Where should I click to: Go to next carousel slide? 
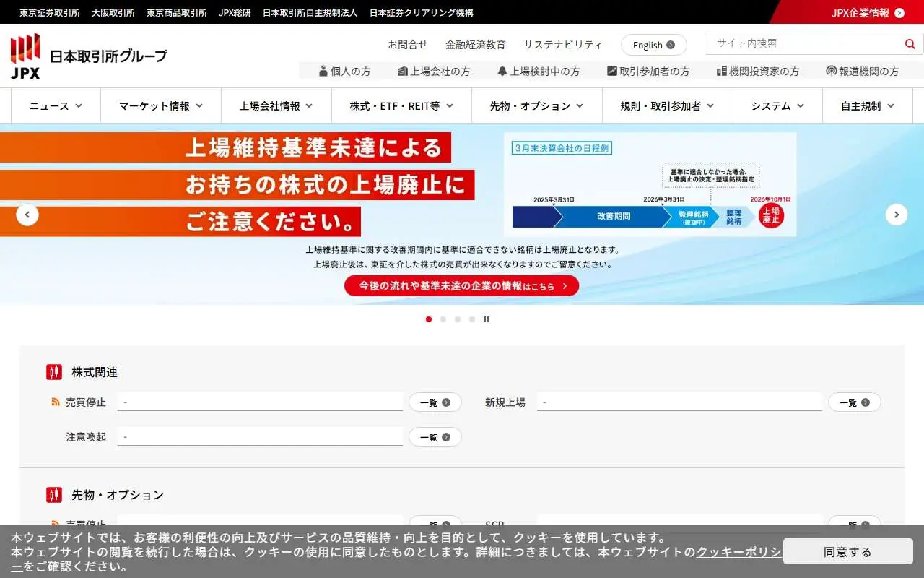point(897,215)
